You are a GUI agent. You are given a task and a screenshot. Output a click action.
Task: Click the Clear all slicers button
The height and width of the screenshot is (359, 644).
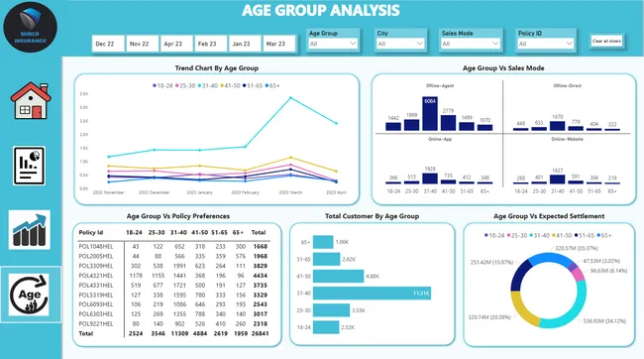[606, 41]
